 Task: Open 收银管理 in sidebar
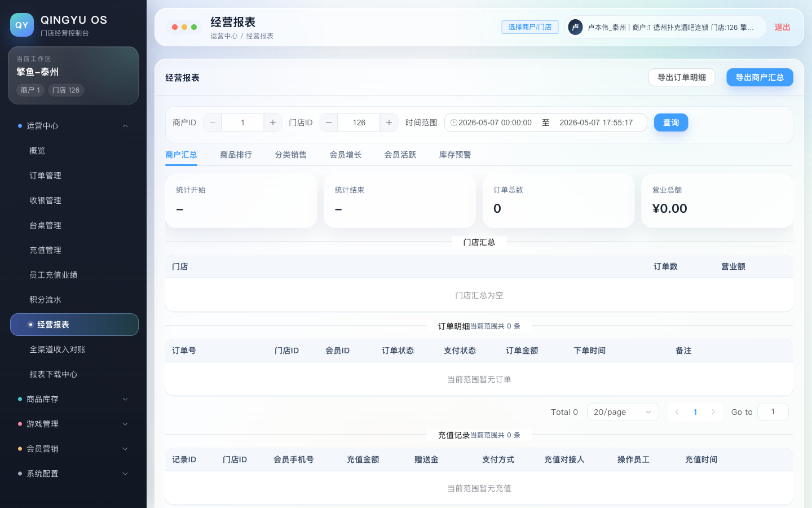(74, 200)
